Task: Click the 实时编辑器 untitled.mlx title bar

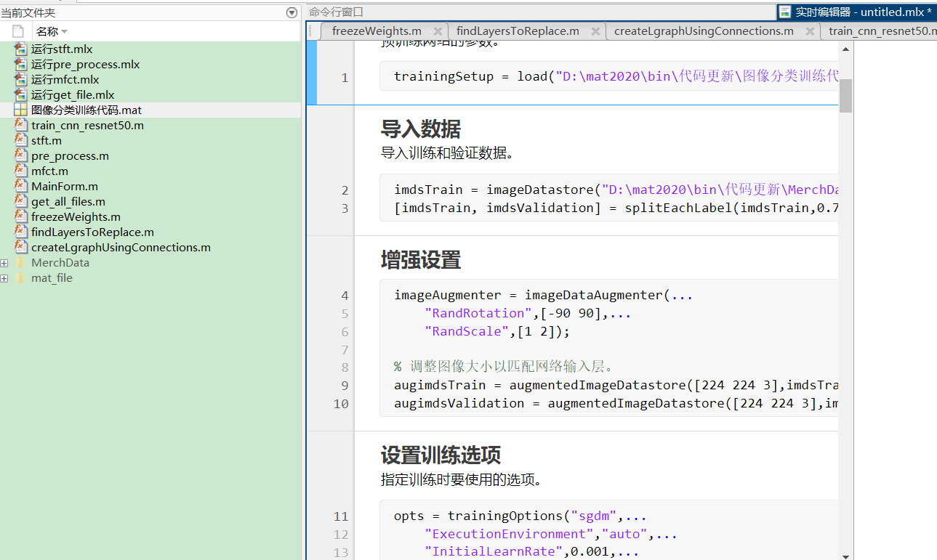Action: point(856,12)
